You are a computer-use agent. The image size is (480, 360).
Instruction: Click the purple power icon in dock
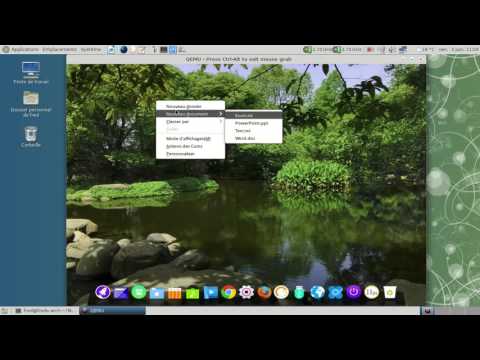coord(354,292)
